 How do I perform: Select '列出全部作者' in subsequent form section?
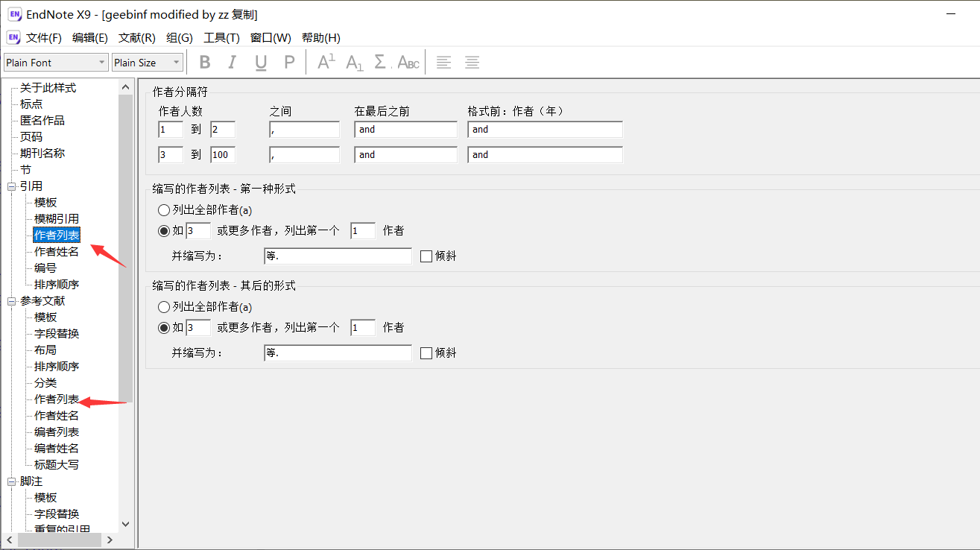(x=164, y=307)
